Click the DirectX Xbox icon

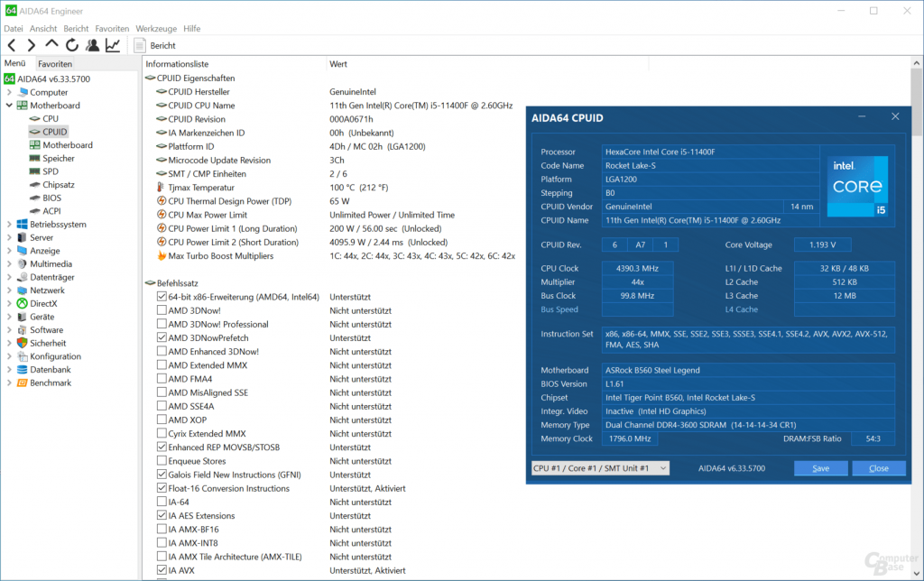[x=23, y=303]
